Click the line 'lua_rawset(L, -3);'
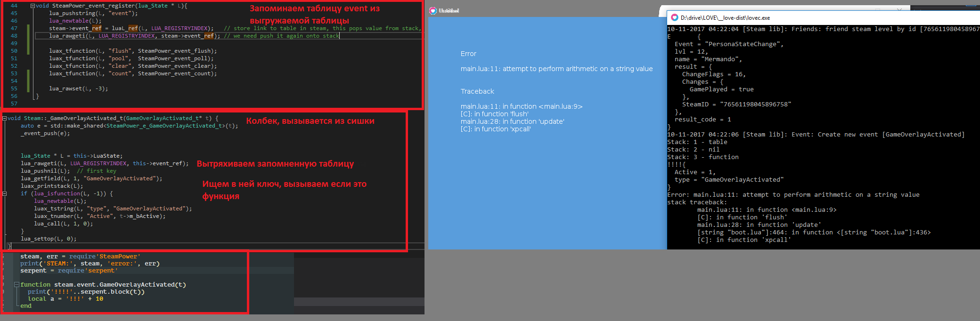This screenshot has width=980, height=321. coord(78,88)
